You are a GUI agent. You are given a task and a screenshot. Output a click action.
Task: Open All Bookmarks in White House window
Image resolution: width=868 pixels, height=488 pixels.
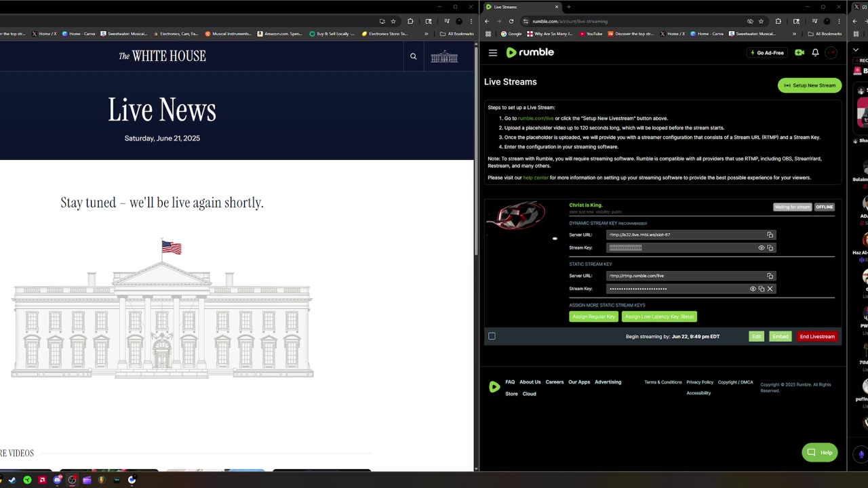pyautogui.click(x=457, y=33)
